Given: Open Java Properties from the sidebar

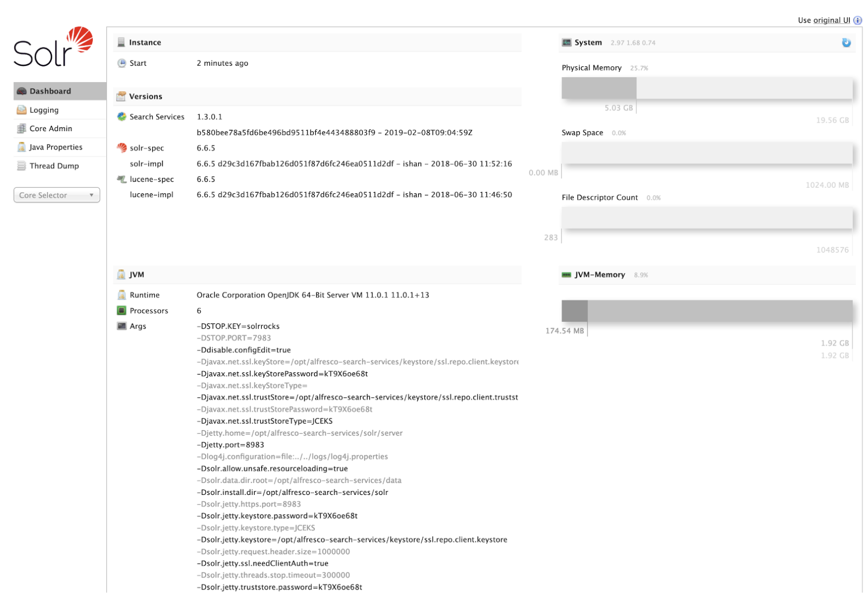Looking at the screenshot, I should click(56, 147).
